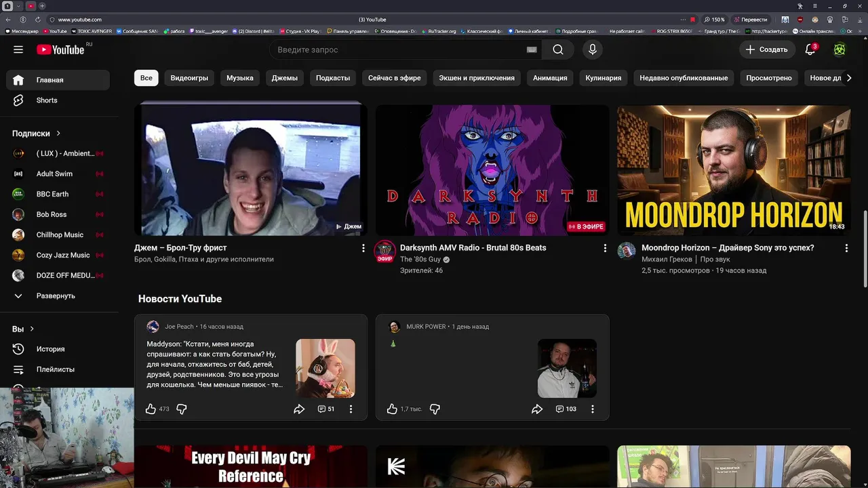The height and width of the screenshot is (488, 868).
Task: Select the Кулинария filter chip
Action: [604, 78]
